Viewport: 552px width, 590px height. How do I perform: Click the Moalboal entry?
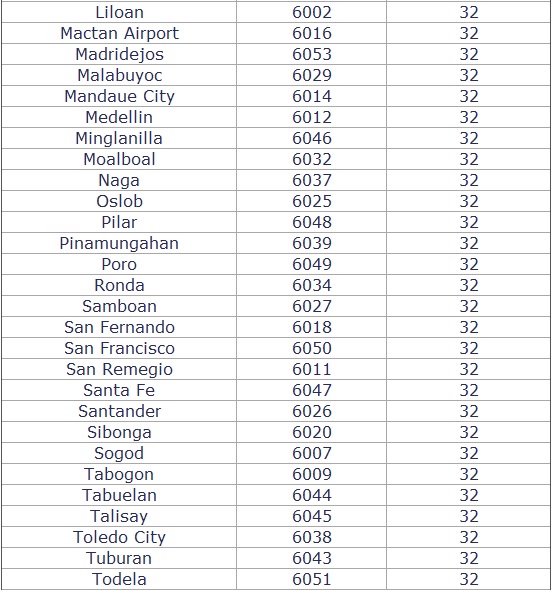[x=119, y=159]
